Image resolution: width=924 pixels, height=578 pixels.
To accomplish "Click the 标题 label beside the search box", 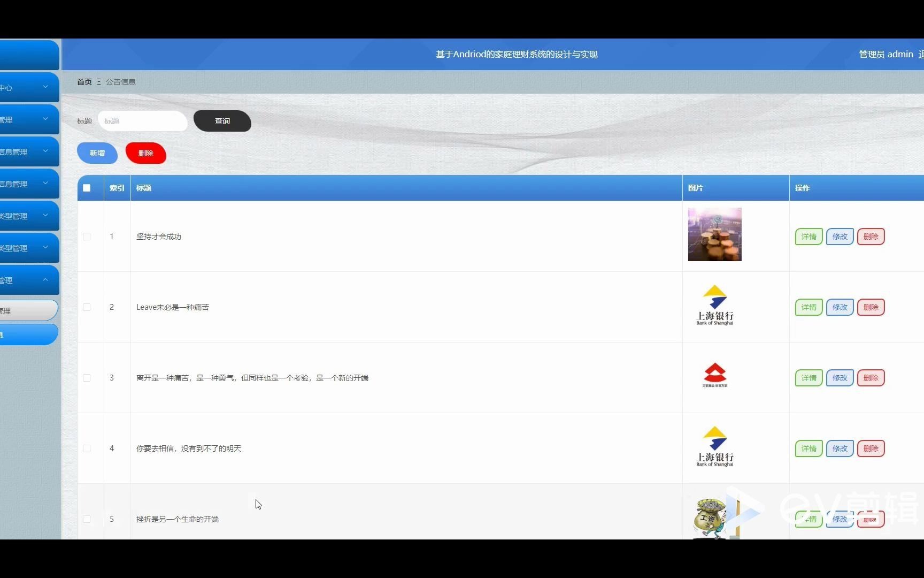I will (x=84, y=121).
